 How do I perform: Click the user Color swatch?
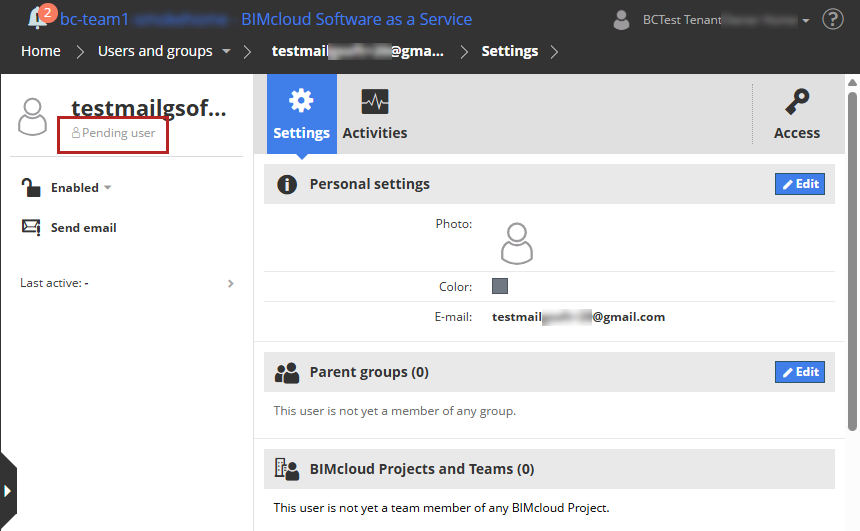coord(500,286)
